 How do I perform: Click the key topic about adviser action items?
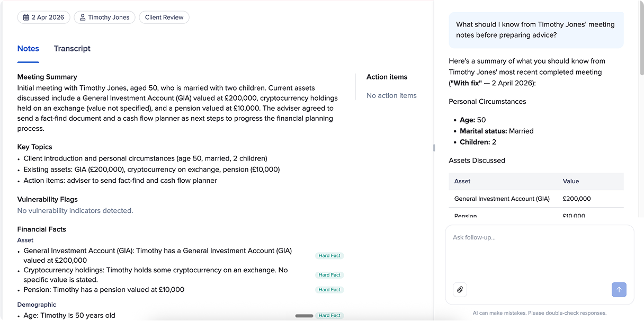coord(120,181)
